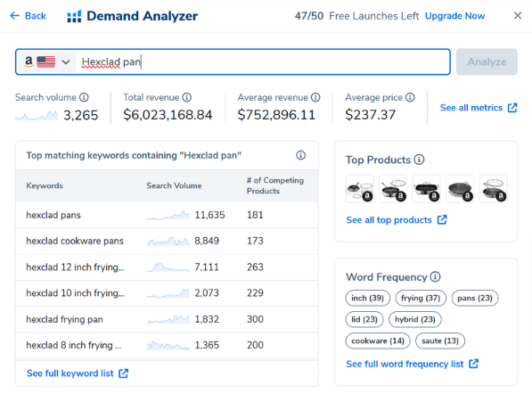
Task: Close the Demand Analyzer panel
Action: click(518, 16)
